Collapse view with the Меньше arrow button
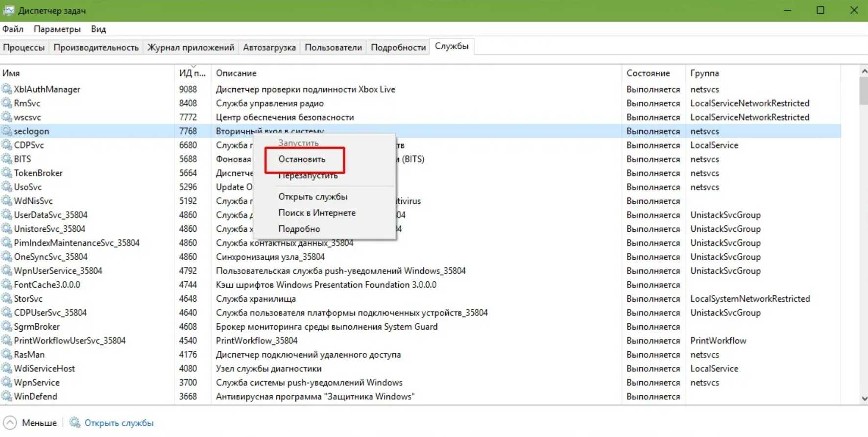This screenshot has width=868, height=437. tap(10, 423)
